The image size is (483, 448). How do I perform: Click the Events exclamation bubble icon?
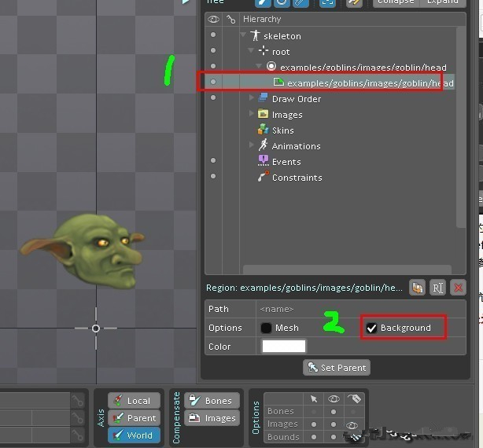click(263, 160)
